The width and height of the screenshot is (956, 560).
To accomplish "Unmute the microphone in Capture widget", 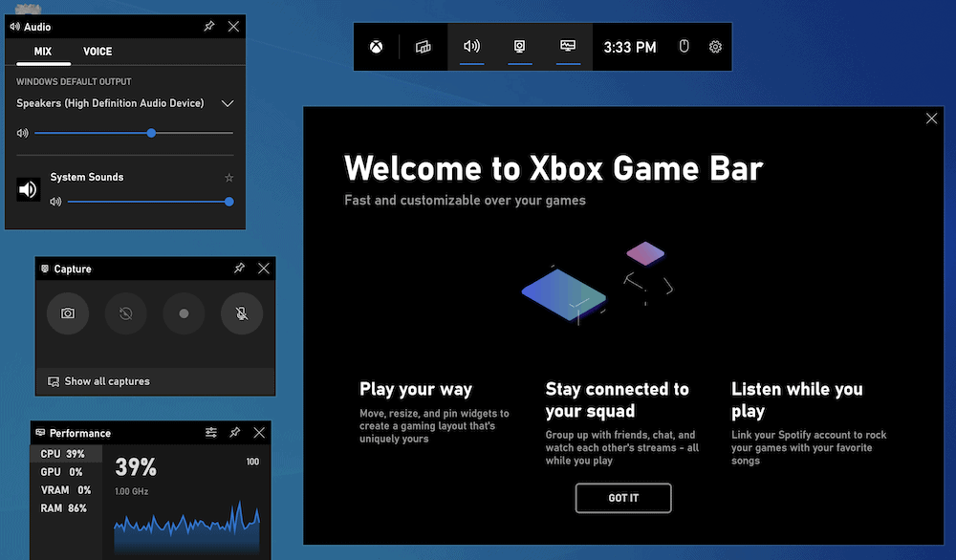I will coord(241,313).
